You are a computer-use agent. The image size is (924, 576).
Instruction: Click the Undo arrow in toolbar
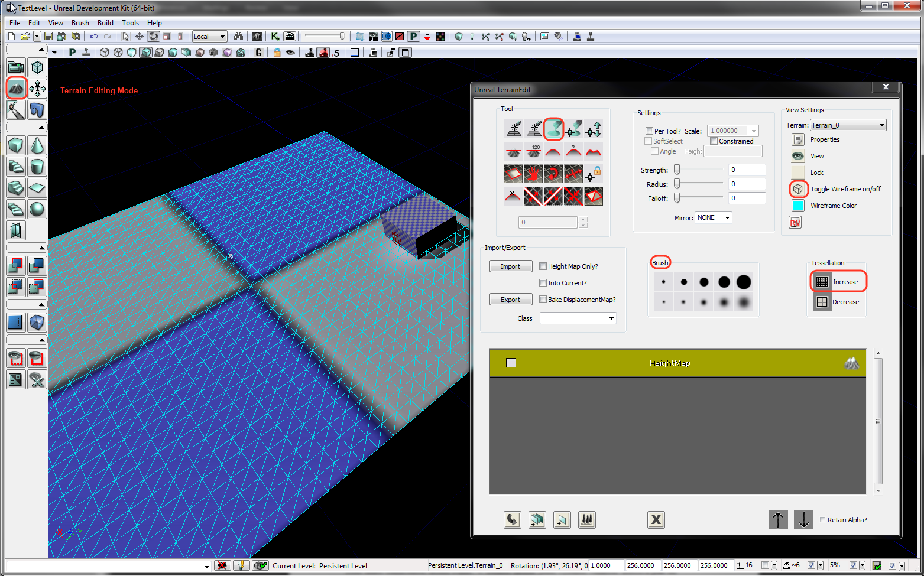coord(93,37)
